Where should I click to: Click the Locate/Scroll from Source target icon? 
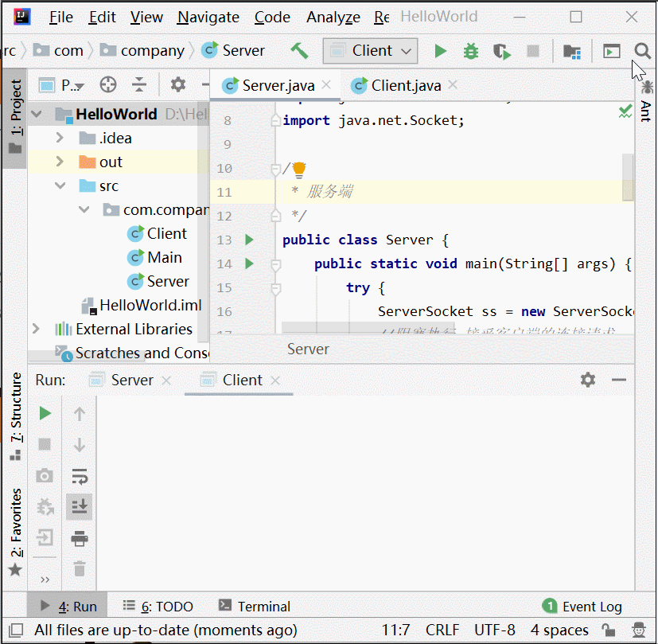pos(108,85)
